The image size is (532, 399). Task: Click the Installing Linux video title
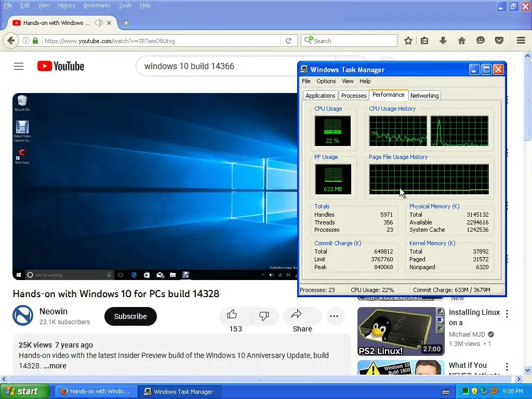[474, 317]
